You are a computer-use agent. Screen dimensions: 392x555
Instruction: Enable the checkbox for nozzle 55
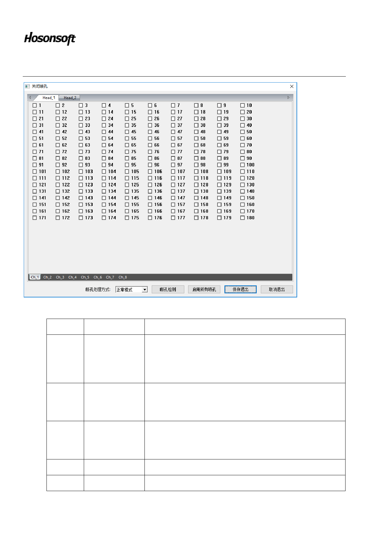click(x=127, y=139)
